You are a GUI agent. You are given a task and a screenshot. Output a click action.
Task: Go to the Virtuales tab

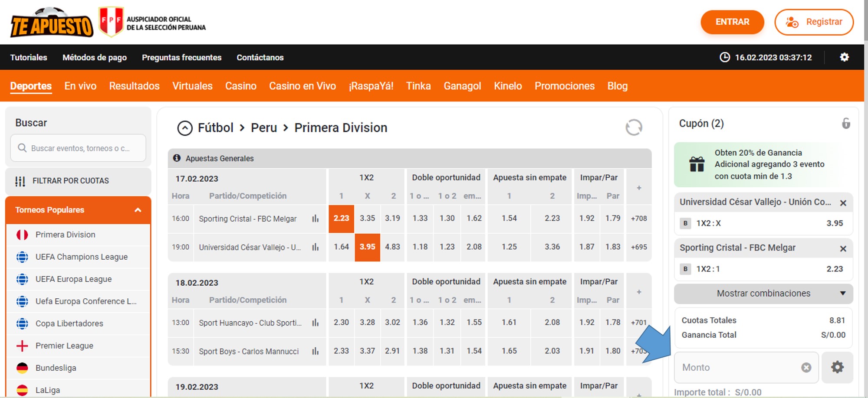point(192,86)
